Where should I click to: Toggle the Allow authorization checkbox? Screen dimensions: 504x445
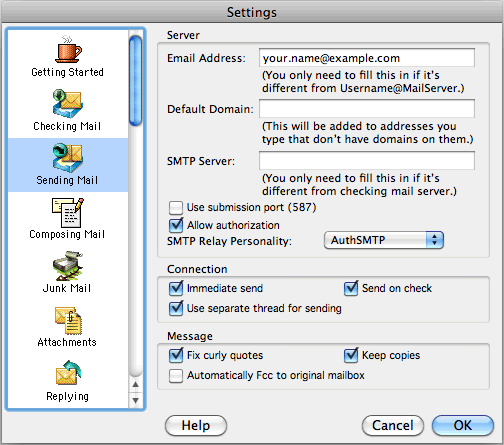(x=176, y=225)
